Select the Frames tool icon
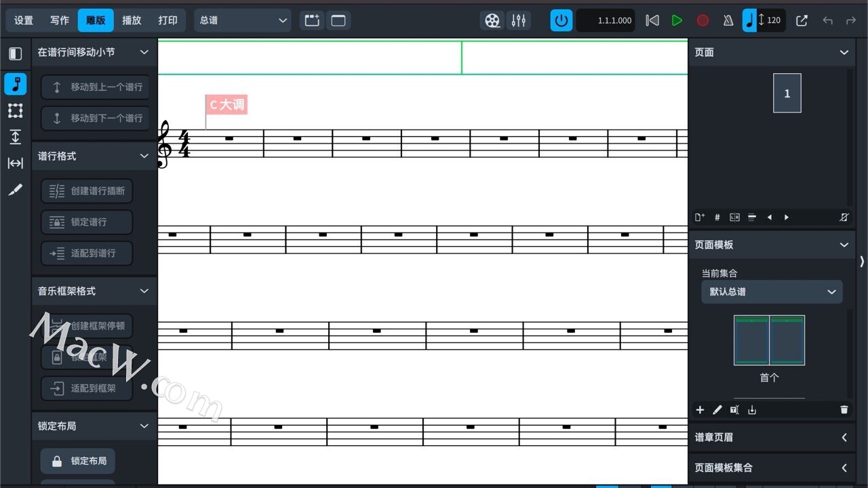The height and width of the screenshot is (488, 868). pos(16,110)
